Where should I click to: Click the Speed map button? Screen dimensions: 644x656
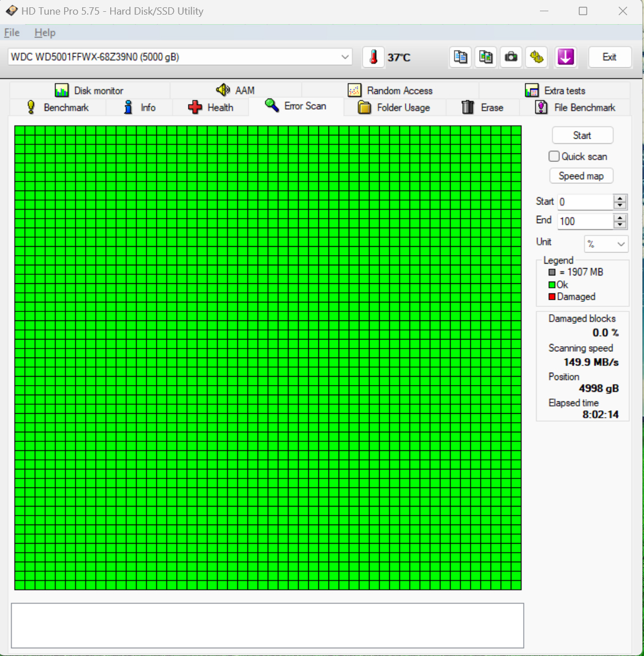point(581,176)
